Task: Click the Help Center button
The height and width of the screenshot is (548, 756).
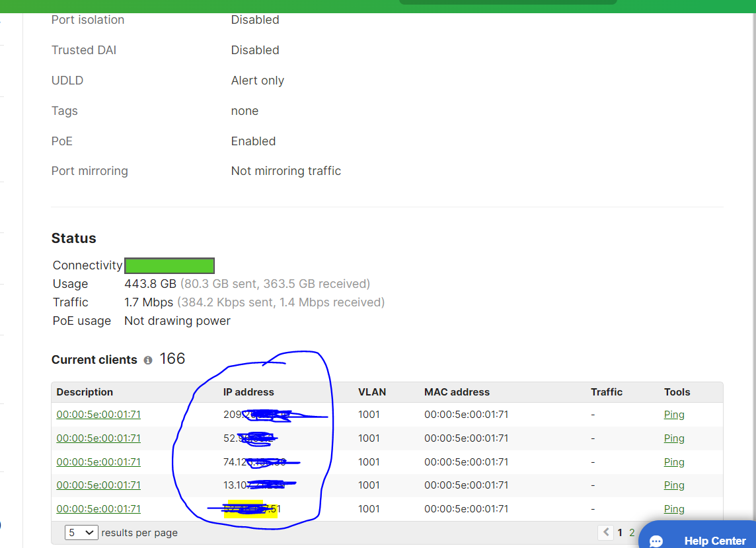Action: click(714, 540)
